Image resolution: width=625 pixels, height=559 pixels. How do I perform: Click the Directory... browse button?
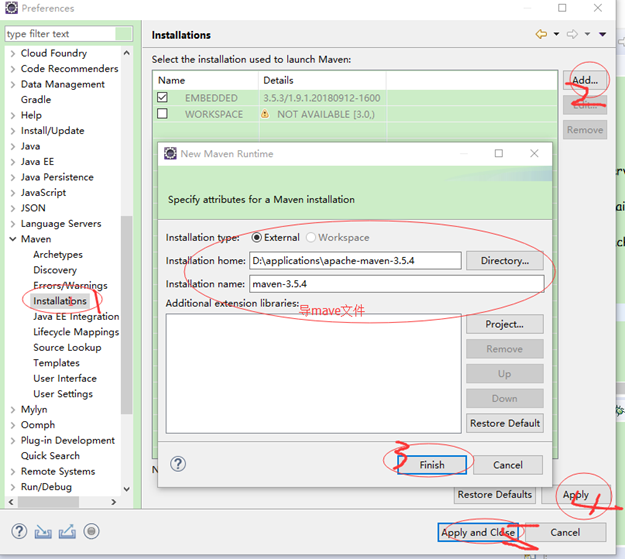coord(505,261)
